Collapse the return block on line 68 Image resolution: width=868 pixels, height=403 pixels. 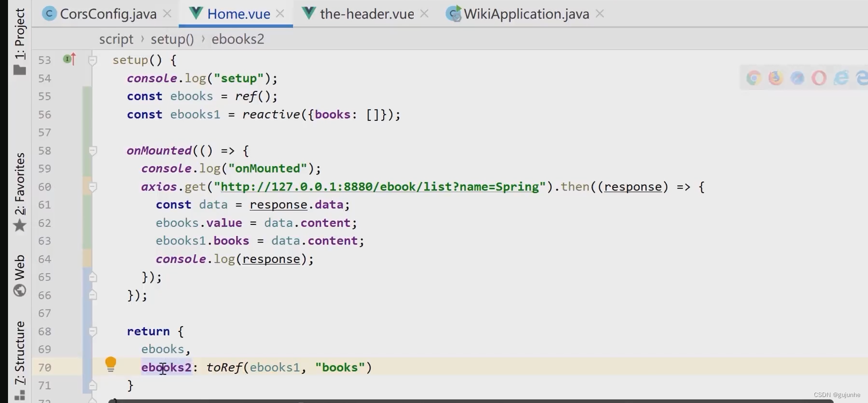pyautogui.click(x=93, y=331)
